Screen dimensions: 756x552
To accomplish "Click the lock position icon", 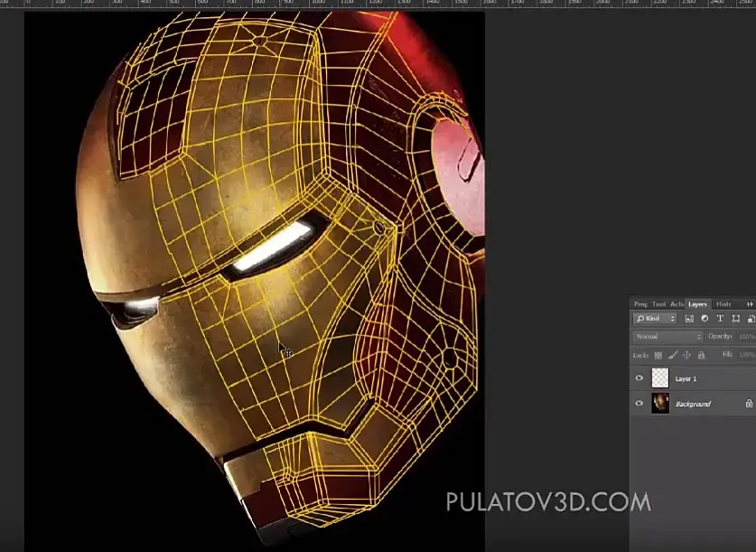I will pyautogui.click(x=687, y=355).
